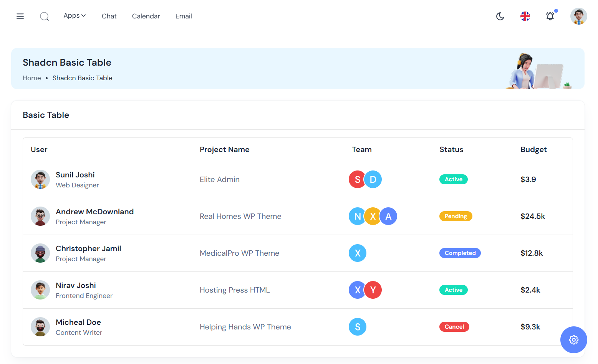Click the search magnifier icon
Screen dimensions: 598x364
click(x=45, y=16)
